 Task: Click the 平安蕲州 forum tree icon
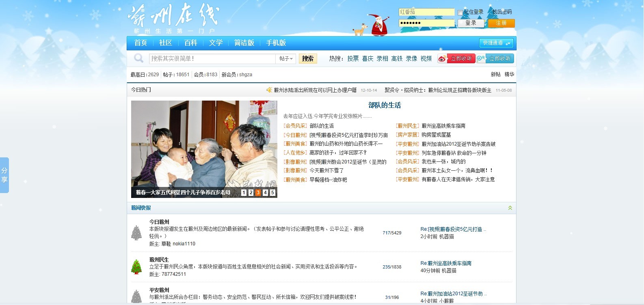pyautogui.click(x=136, y=297)
